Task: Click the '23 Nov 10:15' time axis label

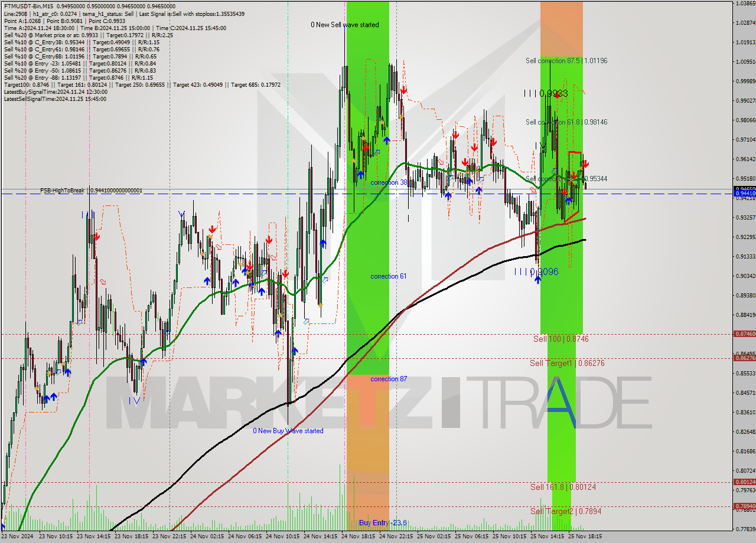Action: click(56, 537)
